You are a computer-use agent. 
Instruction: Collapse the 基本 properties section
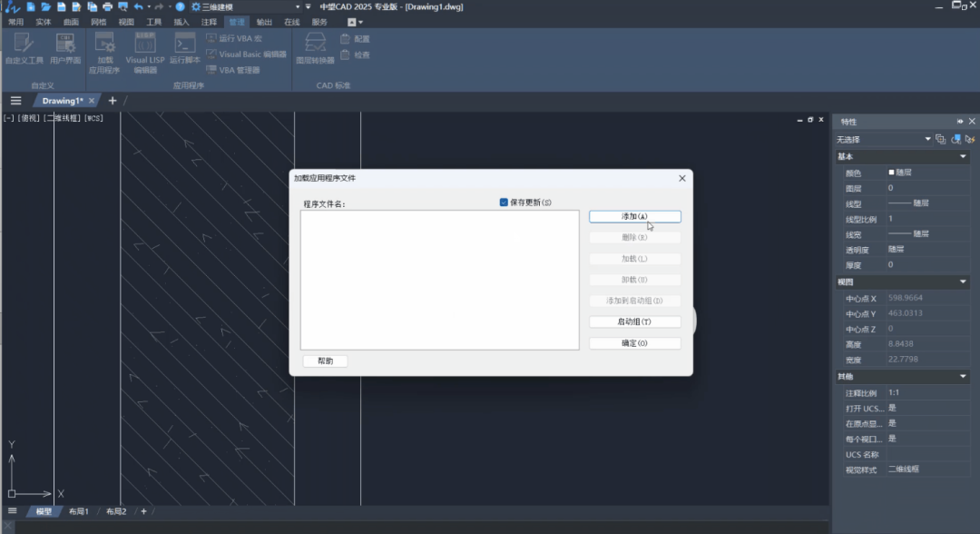click(963, 156)
